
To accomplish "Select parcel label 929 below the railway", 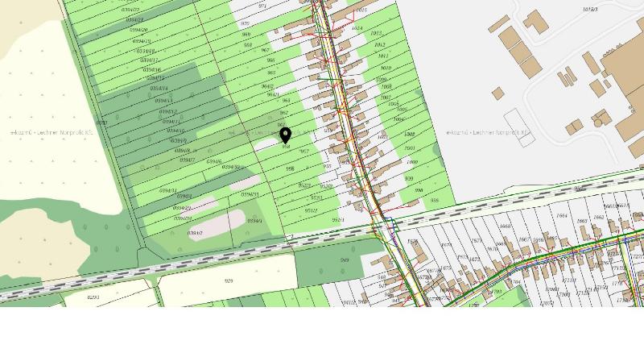I will (x=229, y=280).
